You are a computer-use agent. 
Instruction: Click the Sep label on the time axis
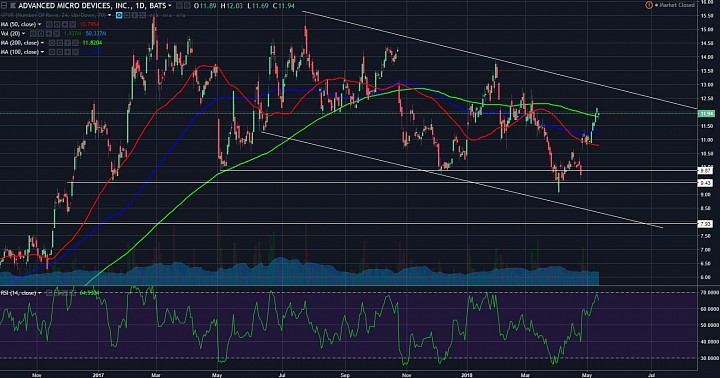345,374
